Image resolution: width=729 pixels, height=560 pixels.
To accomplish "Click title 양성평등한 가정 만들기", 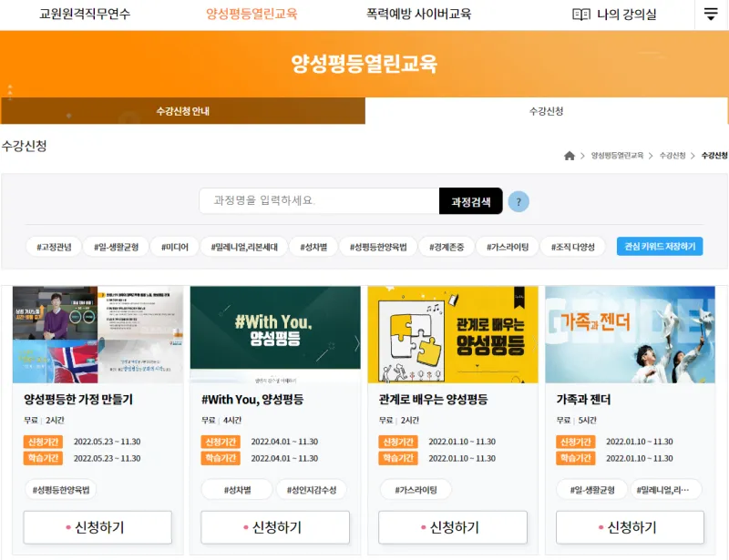I will click(78, 399).
